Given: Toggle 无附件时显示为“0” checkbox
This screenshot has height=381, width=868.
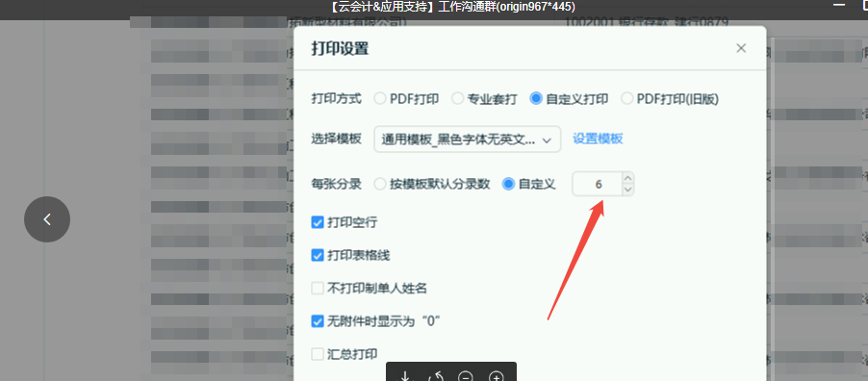Looking at the screenshot, I should pyautogui.click(x=318, y=321).
